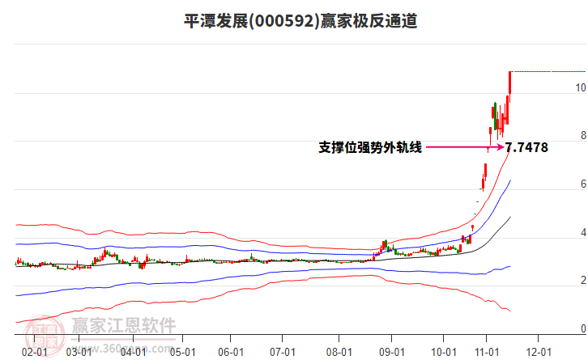Click the green dashed latest-price line
Image resolution: width=588 pixels, height=364 pixels.
[x=549, y=71]
